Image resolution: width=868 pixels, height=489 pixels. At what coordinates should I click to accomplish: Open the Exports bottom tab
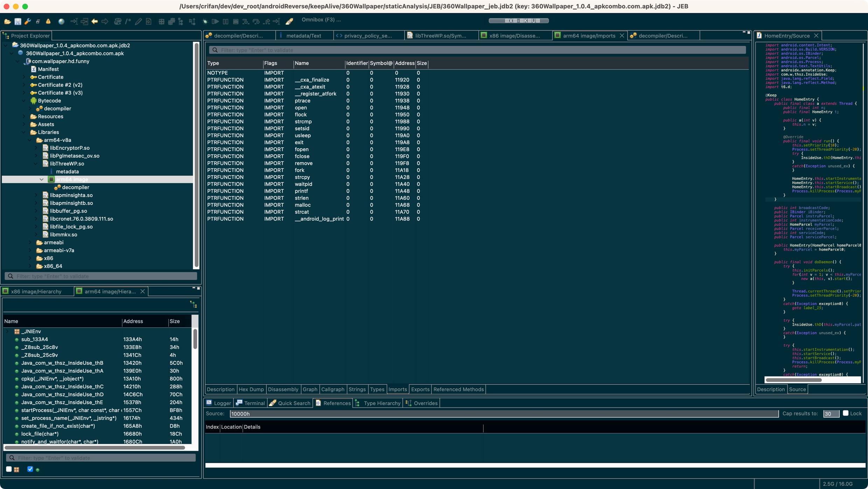(420, 389)
